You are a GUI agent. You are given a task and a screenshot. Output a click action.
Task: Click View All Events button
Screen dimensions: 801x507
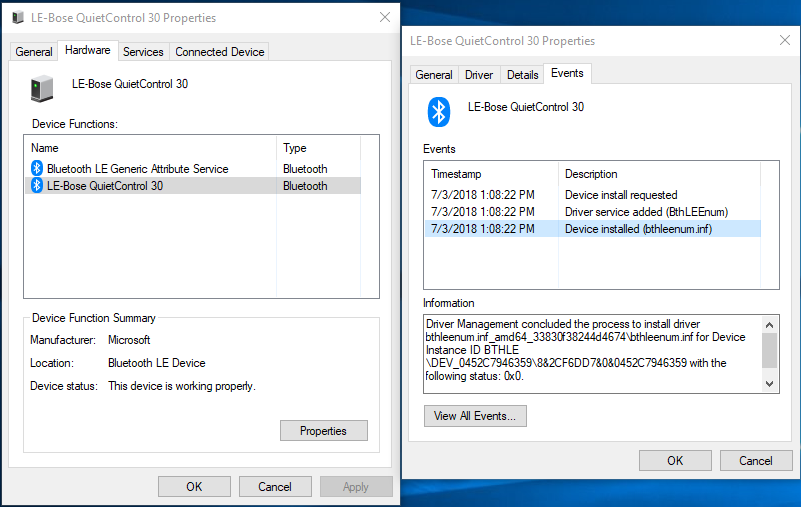click(475, 416)
